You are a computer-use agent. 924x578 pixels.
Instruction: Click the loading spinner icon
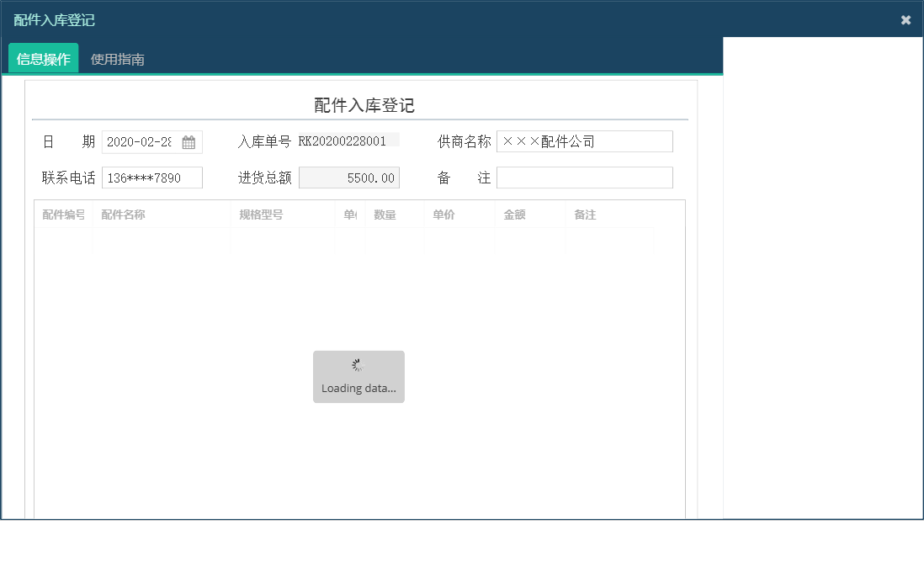pos(357,364)
